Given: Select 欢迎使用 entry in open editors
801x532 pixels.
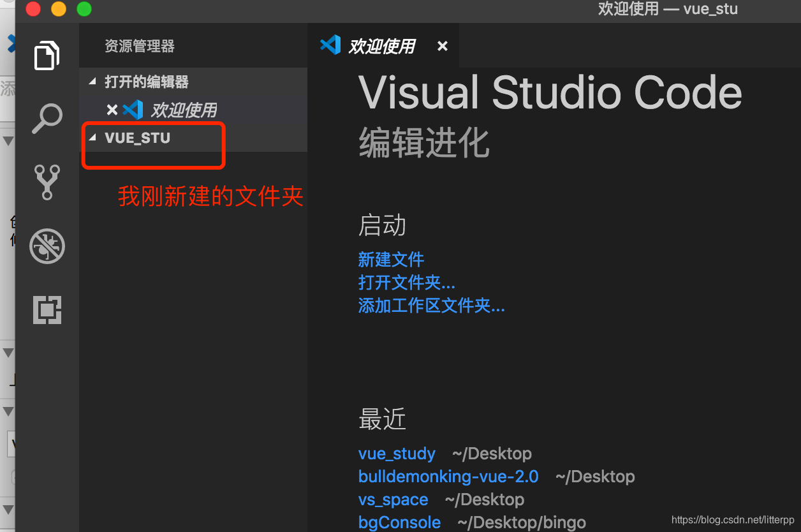Looking at the screenshot, I should pos(194,110).
